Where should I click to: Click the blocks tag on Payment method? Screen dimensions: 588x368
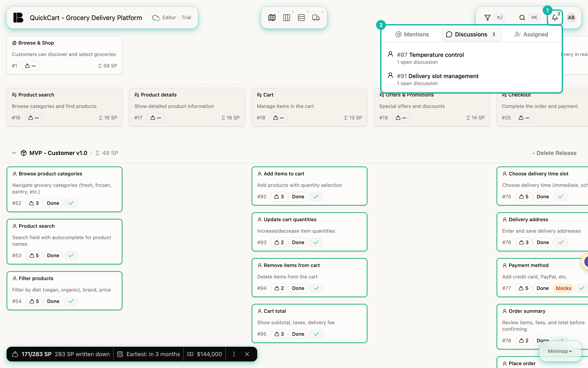(x=563, y=288)
